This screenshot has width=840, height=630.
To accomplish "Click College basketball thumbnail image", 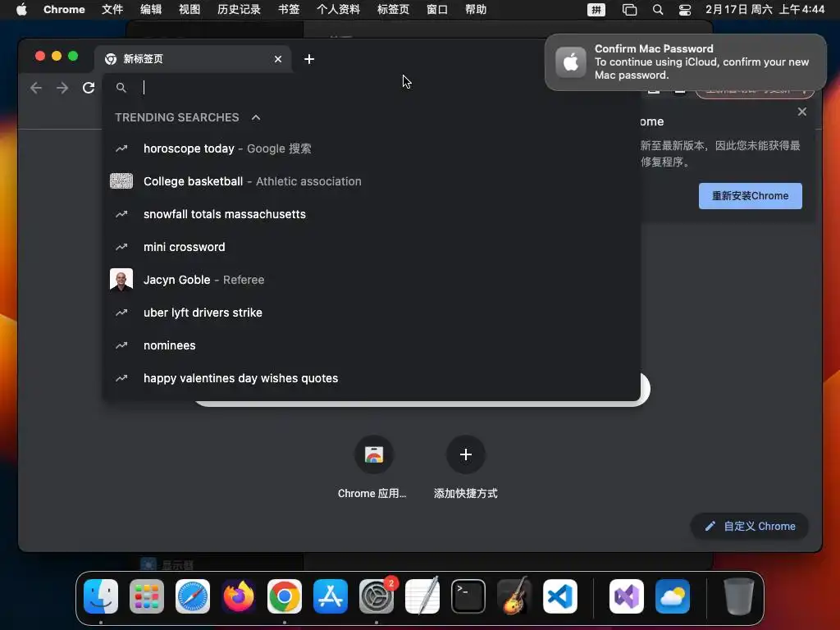I will pos(121,181).
